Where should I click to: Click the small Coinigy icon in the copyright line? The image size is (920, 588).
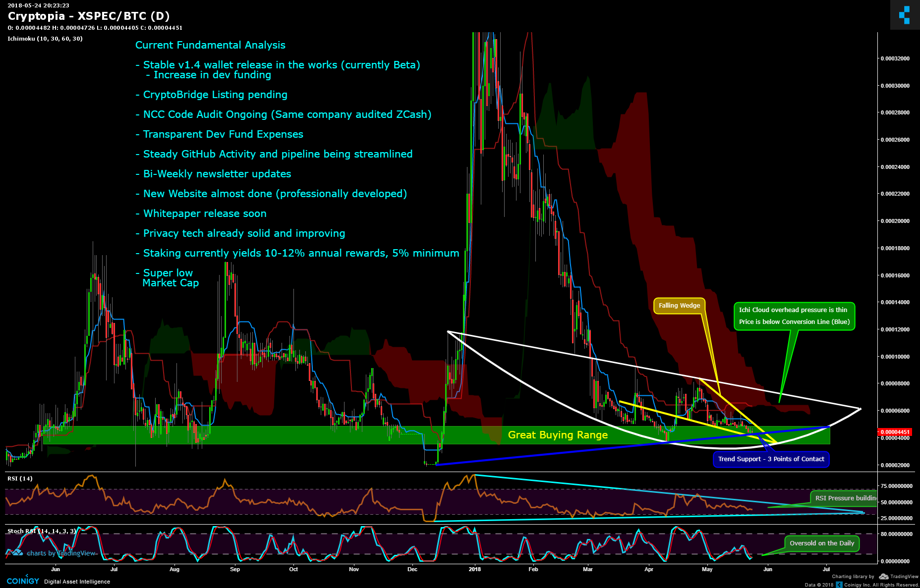(839, 585)
